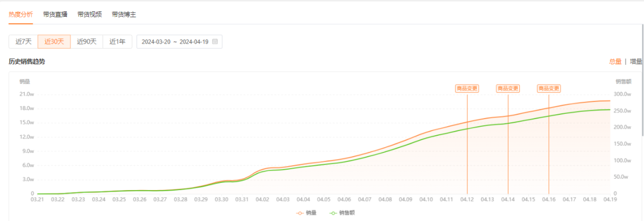Viewport: 644px width, 221px height.
Task: Switch to 近7天 time range
Action: click(x=23, y=42)
